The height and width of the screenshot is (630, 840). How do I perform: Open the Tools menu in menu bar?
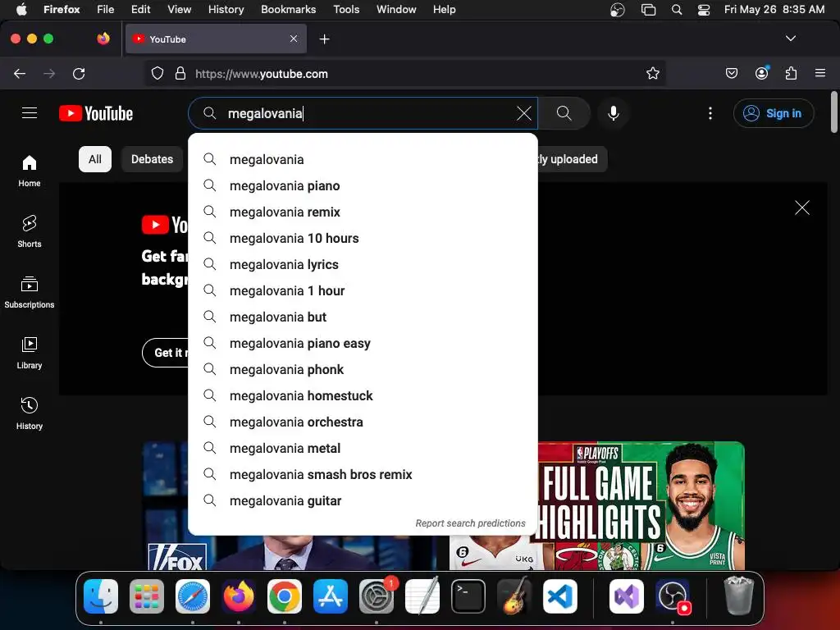[346, 9]
